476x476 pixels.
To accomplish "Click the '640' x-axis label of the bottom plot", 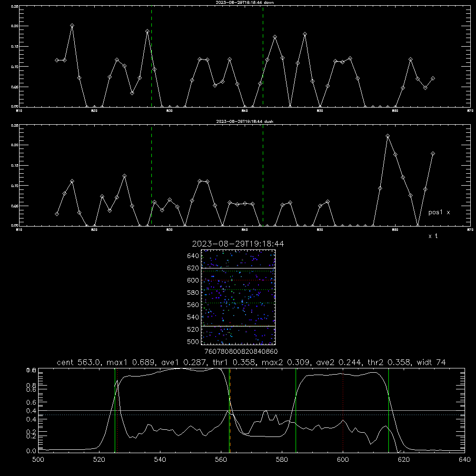I will pos(465,460).
